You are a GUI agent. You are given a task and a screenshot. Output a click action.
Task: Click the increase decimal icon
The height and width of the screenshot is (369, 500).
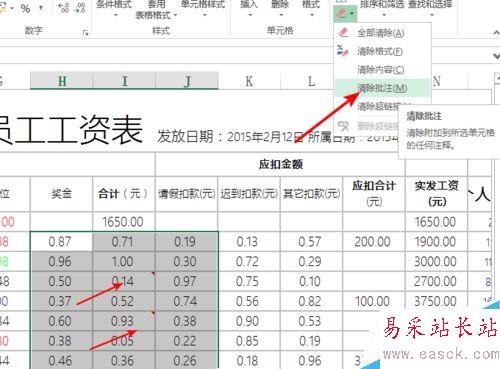[63, 8]
